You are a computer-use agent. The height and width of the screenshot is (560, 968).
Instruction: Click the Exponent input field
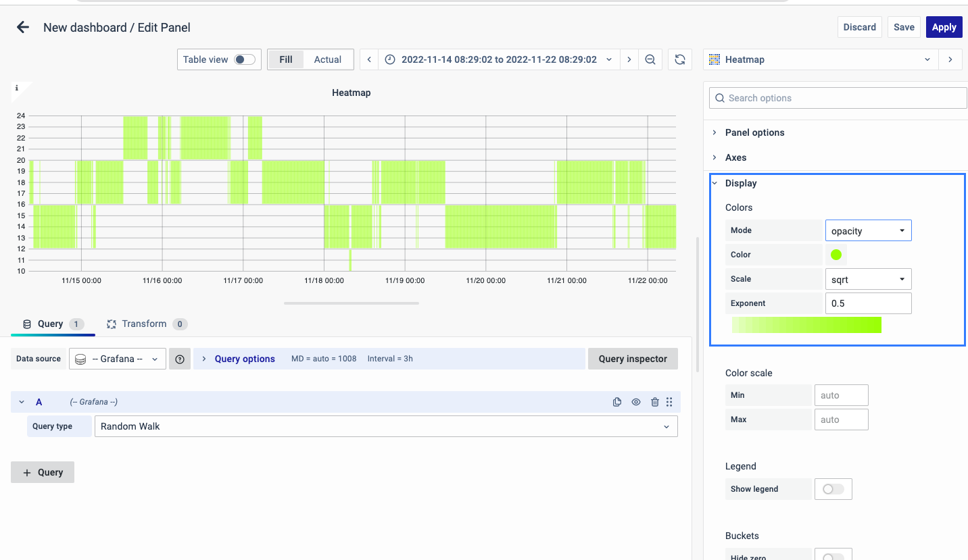pos(868,303)
